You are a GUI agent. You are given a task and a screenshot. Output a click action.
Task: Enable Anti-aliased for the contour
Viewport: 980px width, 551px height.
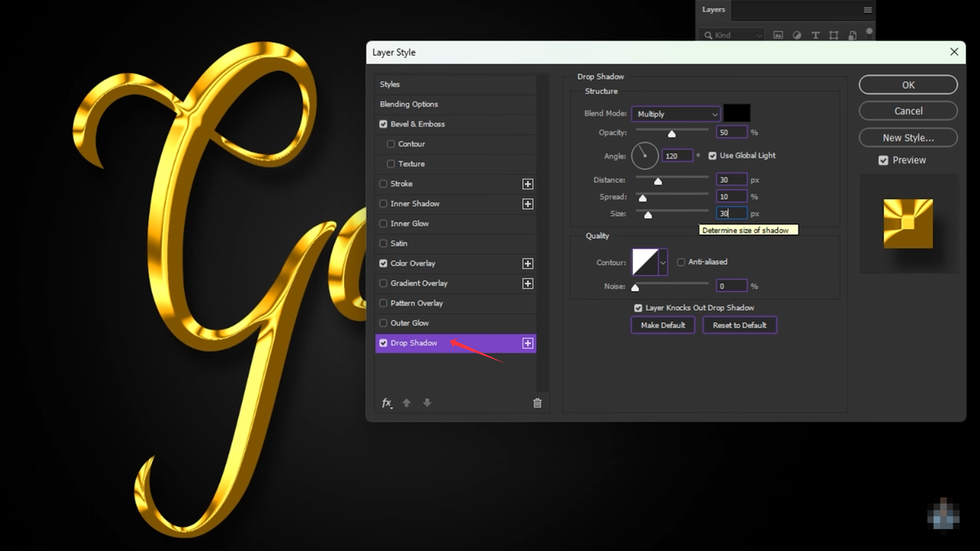681,262
